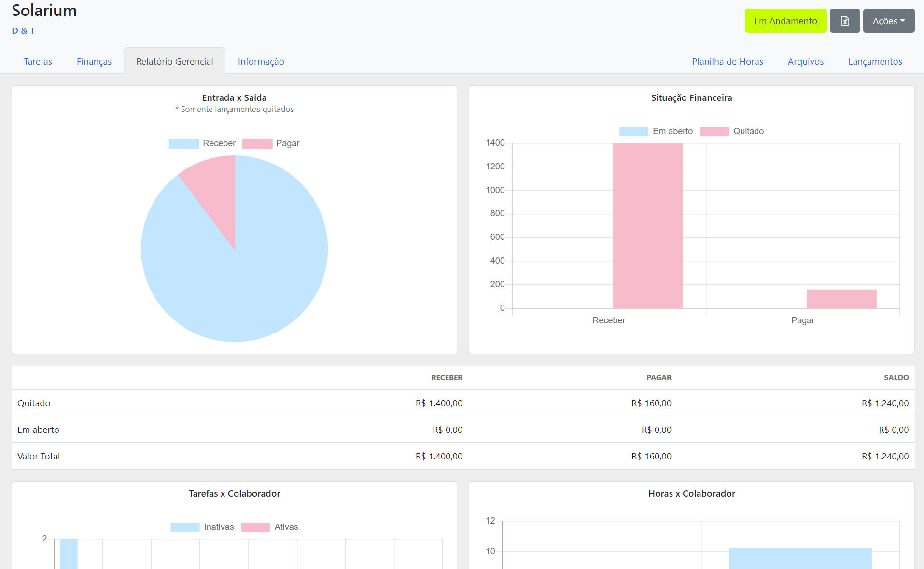This screenshot has width=924, height=569.
Task: Click Somente lançamentos quitados note
Action: pyautogui.click(x=234, y=109)
